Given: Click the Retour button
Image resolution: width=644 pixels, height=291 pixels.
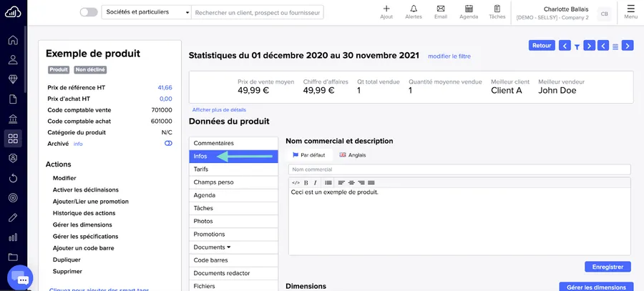Looking at the screenshot, I should (542, 46).
